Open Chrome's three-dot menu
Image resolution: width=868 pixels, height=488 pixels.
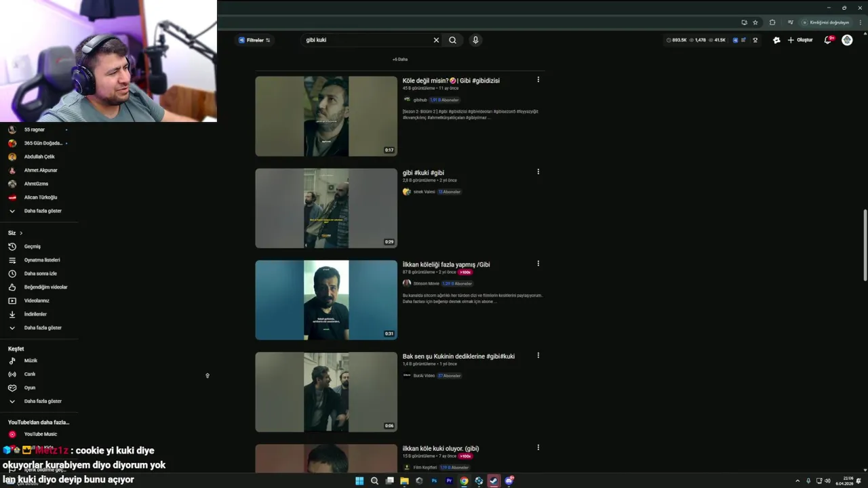(860, 22)
